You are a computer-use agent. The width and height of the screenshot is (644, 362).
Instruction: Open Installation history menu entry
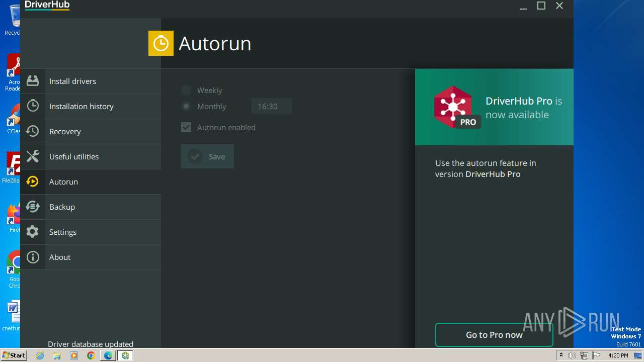click(x=91, y=106)
